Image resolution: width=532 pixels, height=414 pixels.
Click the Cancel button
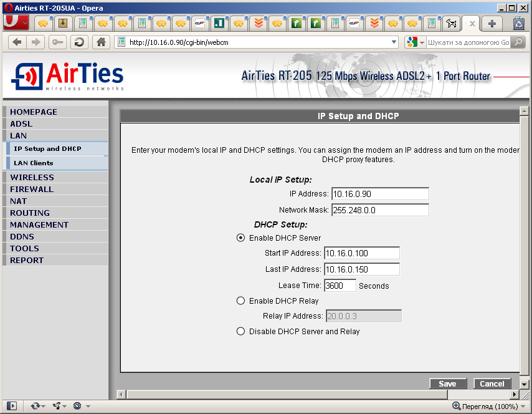pyautogui.click(x=492, y=384)
